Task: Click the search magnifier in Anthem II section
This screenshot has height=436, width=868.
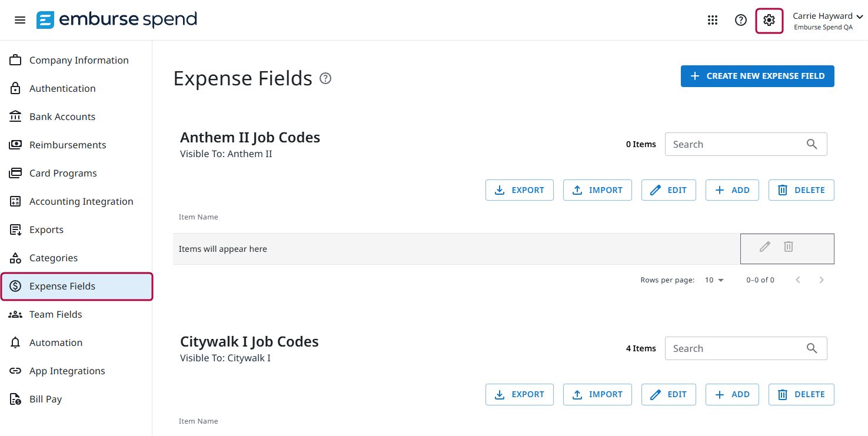Action: point(812,144)
